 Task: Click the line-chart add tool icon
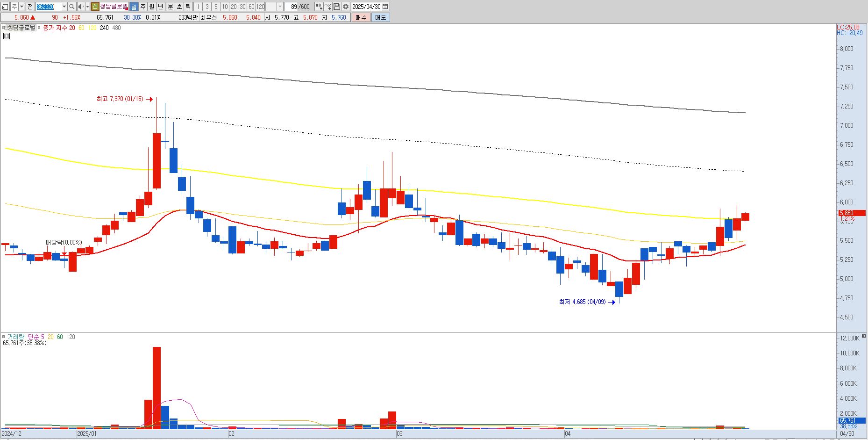[328, 7]
